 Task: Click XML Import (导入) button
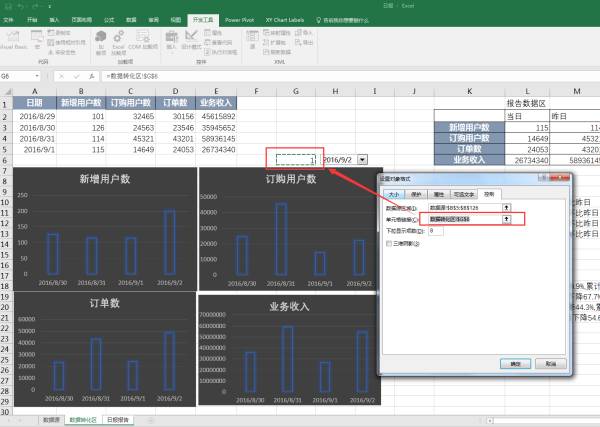click(303, 33)
